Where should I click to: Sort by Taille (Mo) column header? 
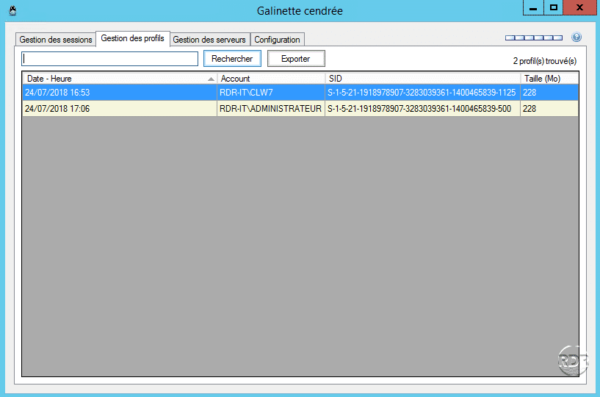coord(549,78)
